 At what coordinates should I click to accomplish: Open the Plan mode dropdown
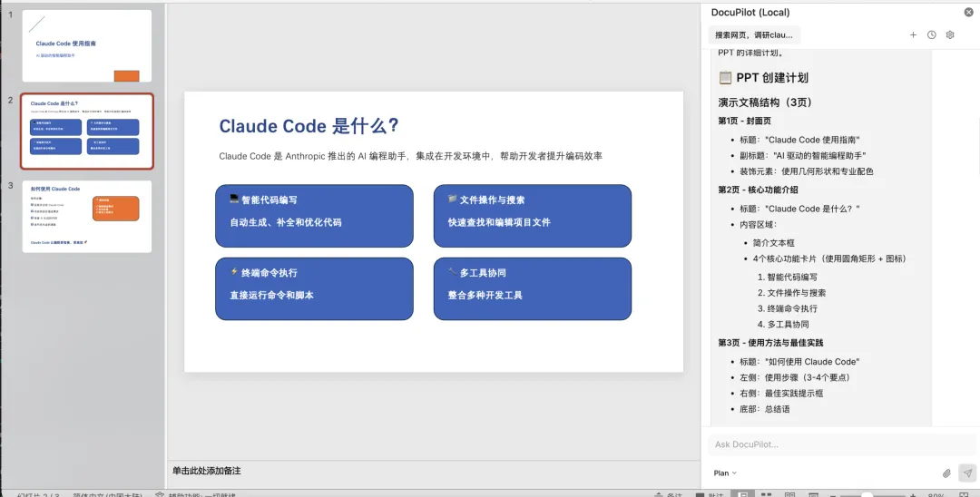click(x=725, y=473)
